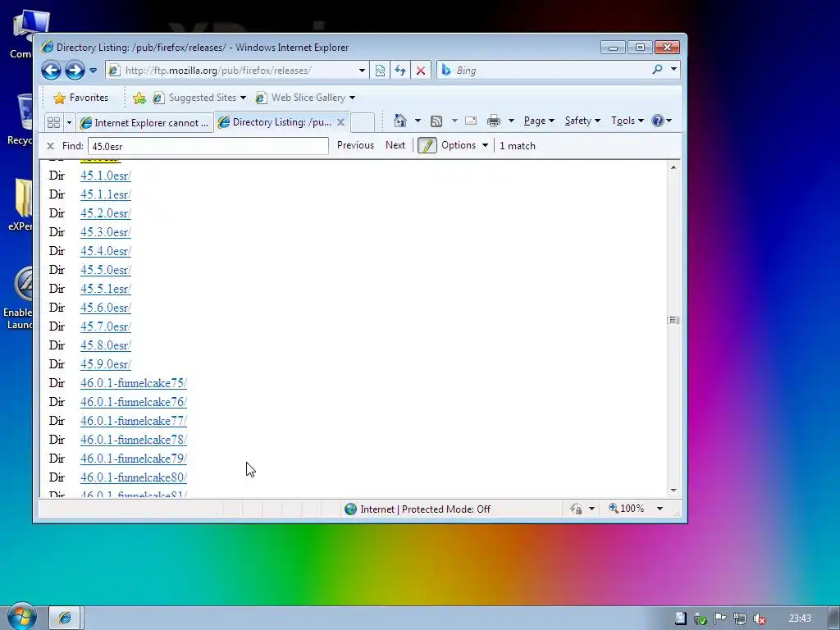840x630 pixels.
Task: Click the Read Mail icon
Action: pyautogui.click(x=471, y=121)
